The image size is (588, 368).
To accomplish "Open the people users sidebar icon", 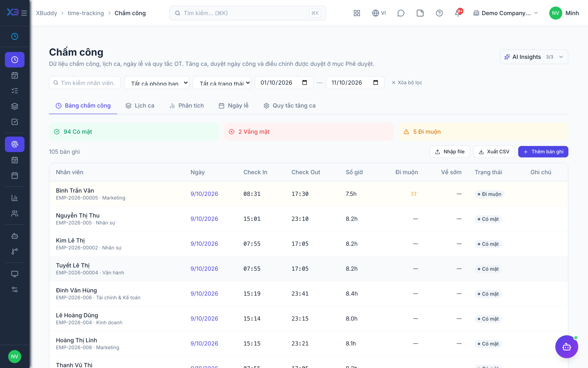I will 14,213.
